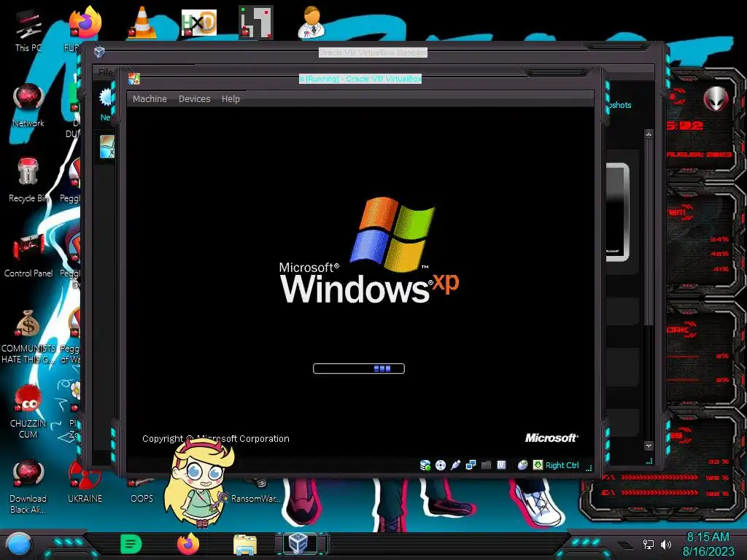Click the Windows XP icon in VM title bar

click(x=134, y=79)
